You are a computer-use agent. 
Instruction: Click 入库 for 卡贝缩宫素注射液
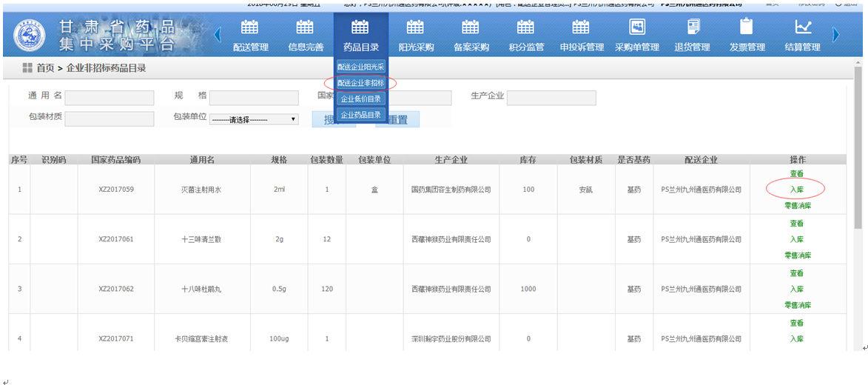click(x=796, y=338)
